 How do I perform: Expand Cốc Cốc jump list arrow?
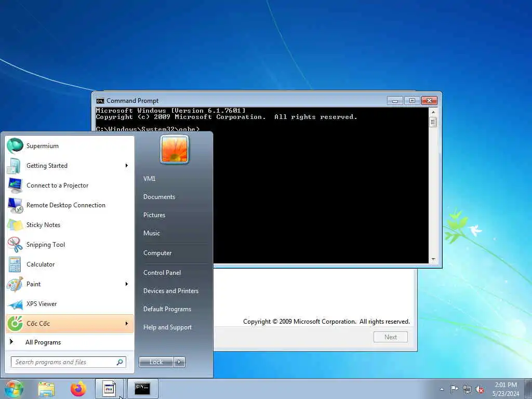[127, 323]
